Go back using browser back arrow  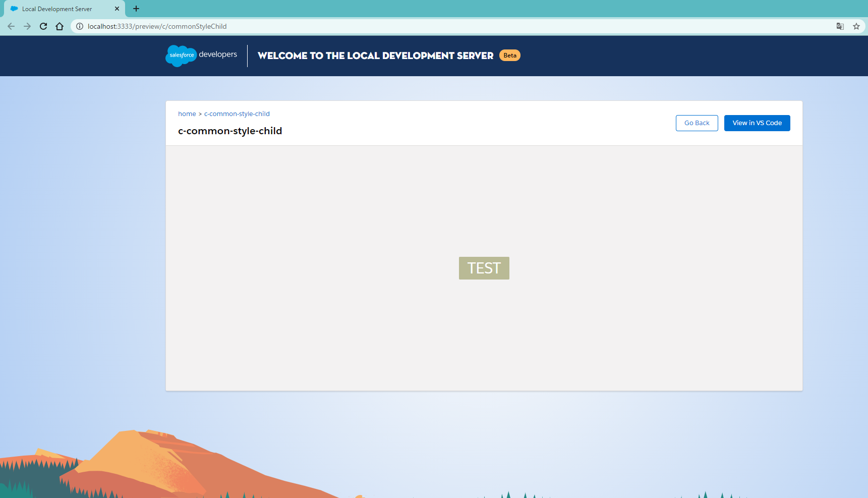point(11,26)
